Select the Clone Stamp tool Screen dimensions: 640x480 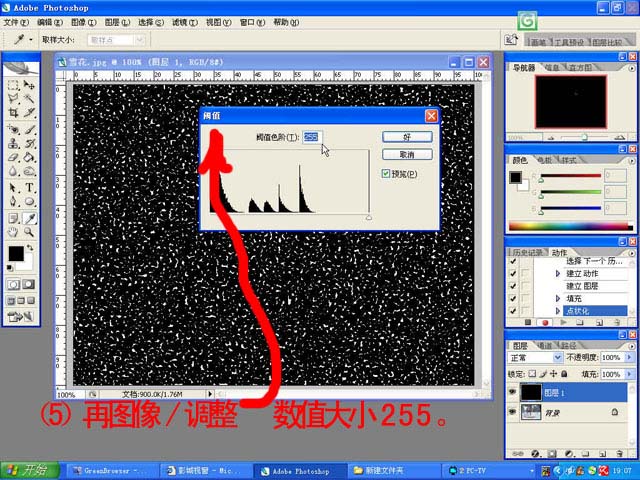coord(13,143)
